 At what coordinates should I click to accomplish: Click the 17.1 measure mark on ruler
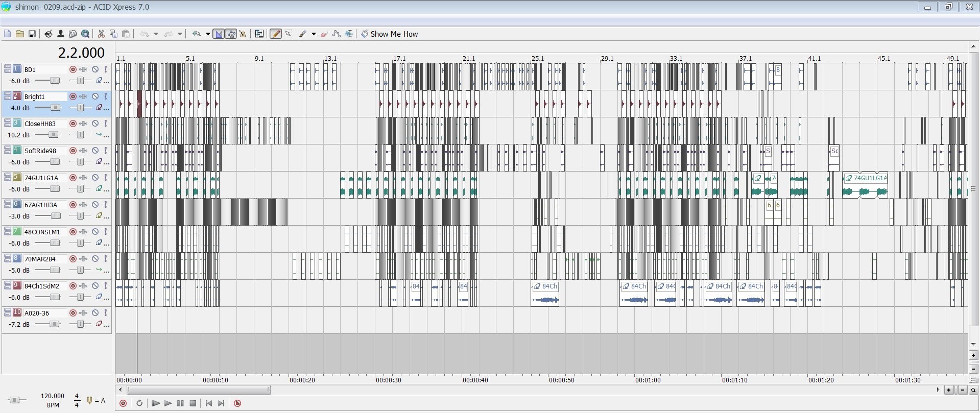click(x=399, y=59)
